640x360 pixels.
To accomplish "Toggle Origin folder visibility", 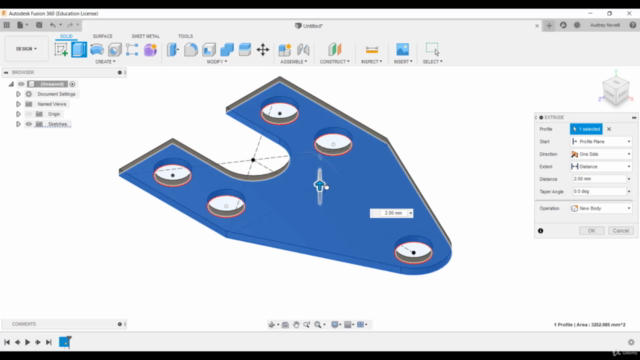I will click(29, 114).
